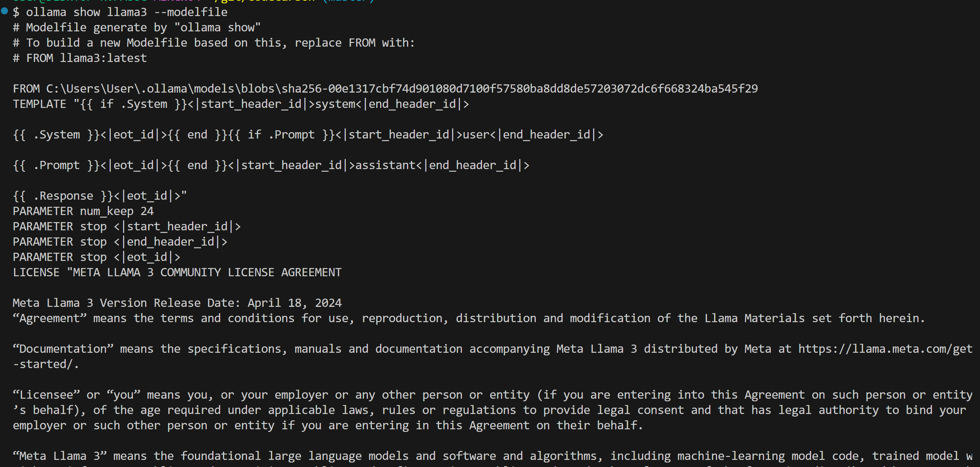Click the '# FROM llama3:latest' comment line
The width and height of the screenshot is (980, 467).
(x=80, y=58)
